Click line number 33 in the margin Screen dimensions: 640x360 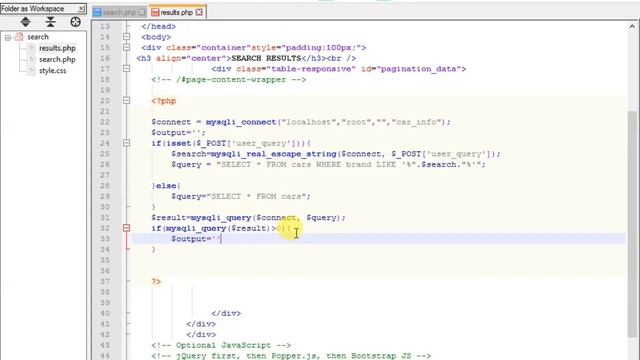tap(104, 239)
